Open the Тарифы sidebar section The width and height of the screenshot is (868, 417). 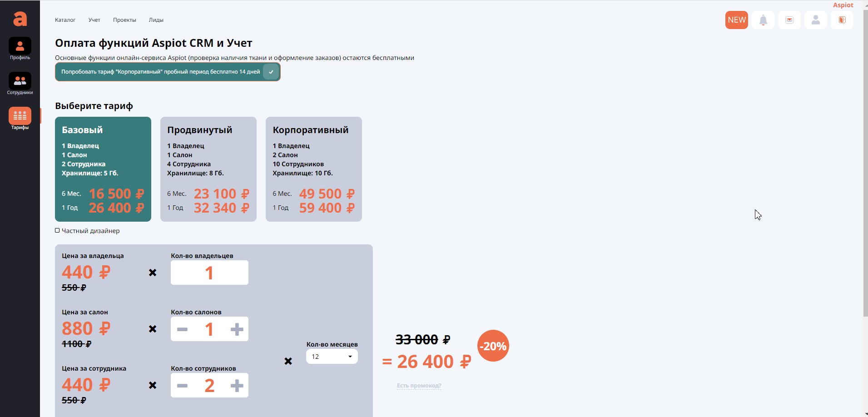tap(20, 116)
